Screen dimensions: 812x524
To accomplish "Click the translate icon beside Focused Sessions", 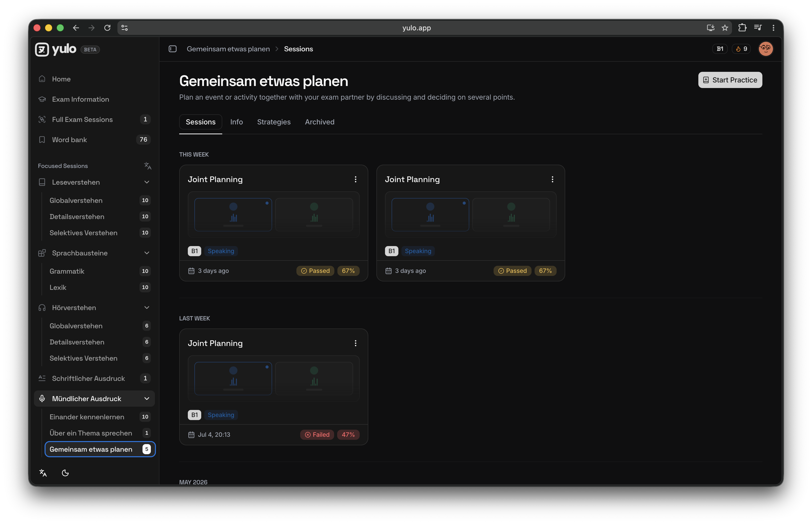I will click(147, 166).
